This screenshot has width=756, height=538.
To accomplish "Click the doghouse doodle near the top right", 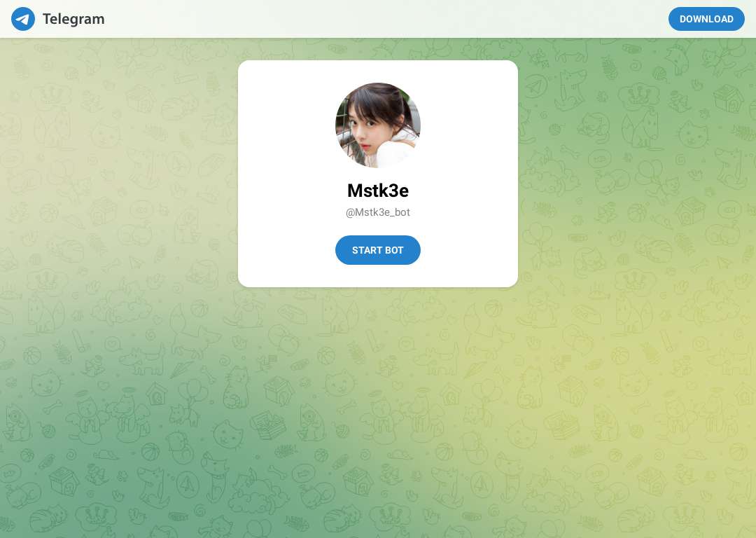I will coord(729,99).
